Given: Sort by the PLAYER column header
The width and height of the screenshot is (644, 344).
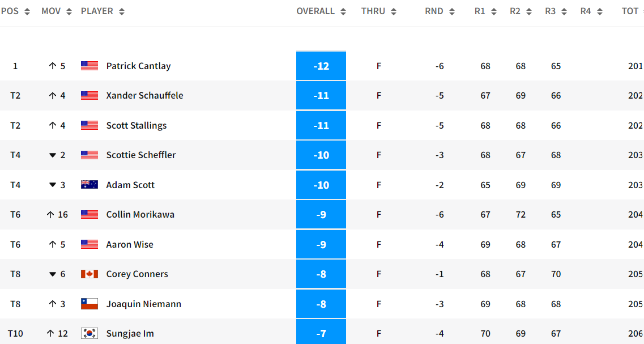Looking at the screenshot, I should (103, 11).
